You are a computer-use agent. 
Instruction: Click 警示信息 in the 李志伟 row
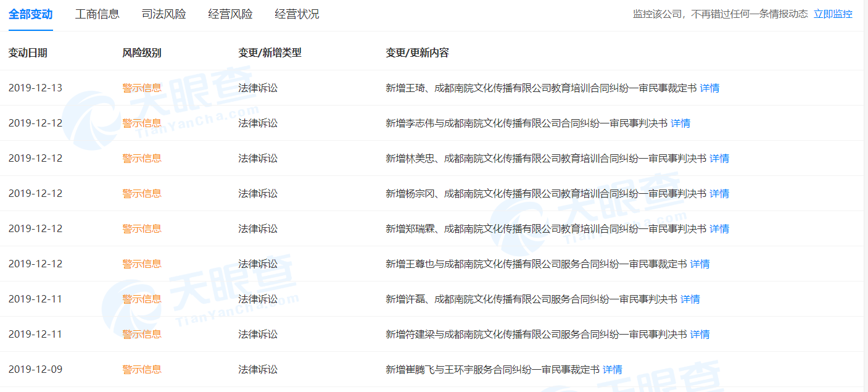pos(142,123)
